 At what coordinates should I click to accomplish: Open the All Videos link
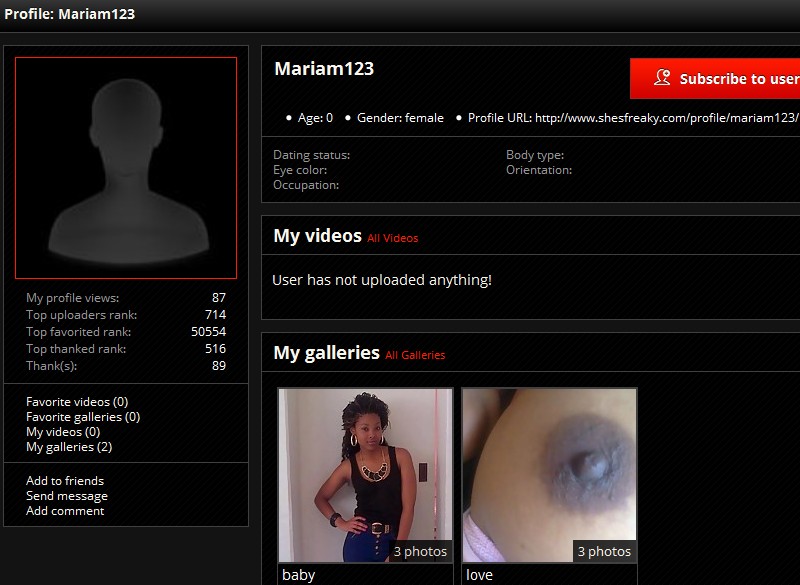[x=392, y=238]
